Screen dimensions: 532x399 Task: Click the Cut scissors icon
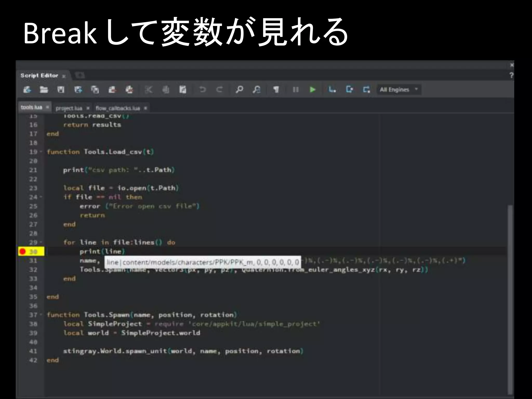[149, 90]
